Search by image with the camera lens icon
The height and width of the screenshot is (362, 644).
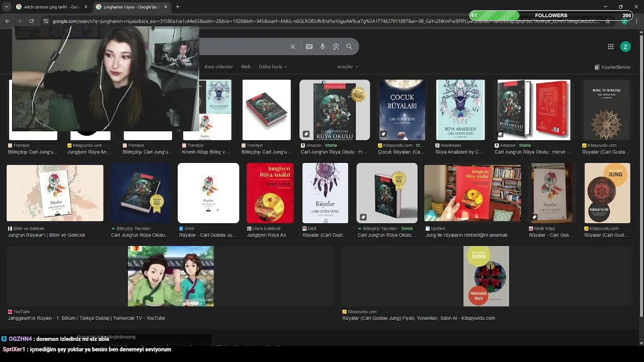pyautogui.click(x=336, y=47)
